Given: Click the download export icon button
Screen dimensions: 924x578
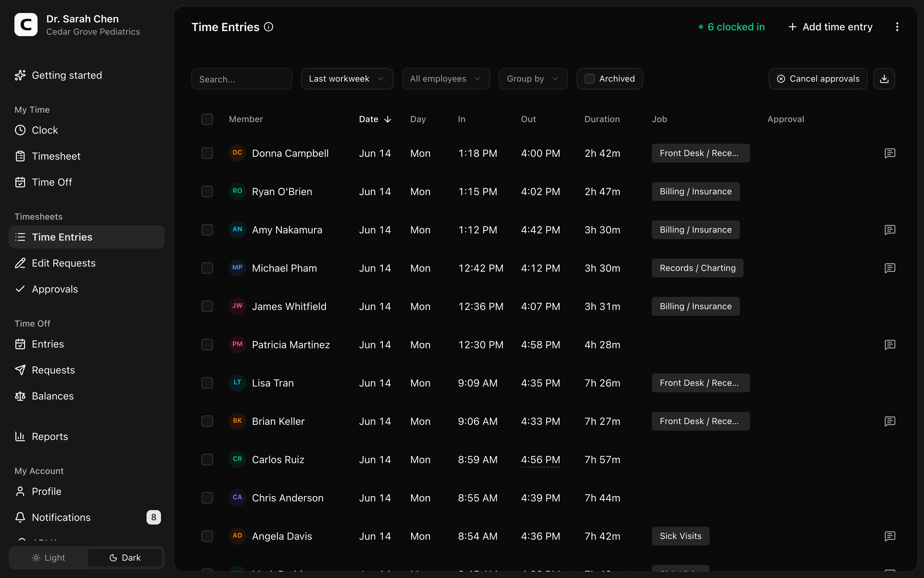Looking at the screenshot, I should tap(884, 79).
